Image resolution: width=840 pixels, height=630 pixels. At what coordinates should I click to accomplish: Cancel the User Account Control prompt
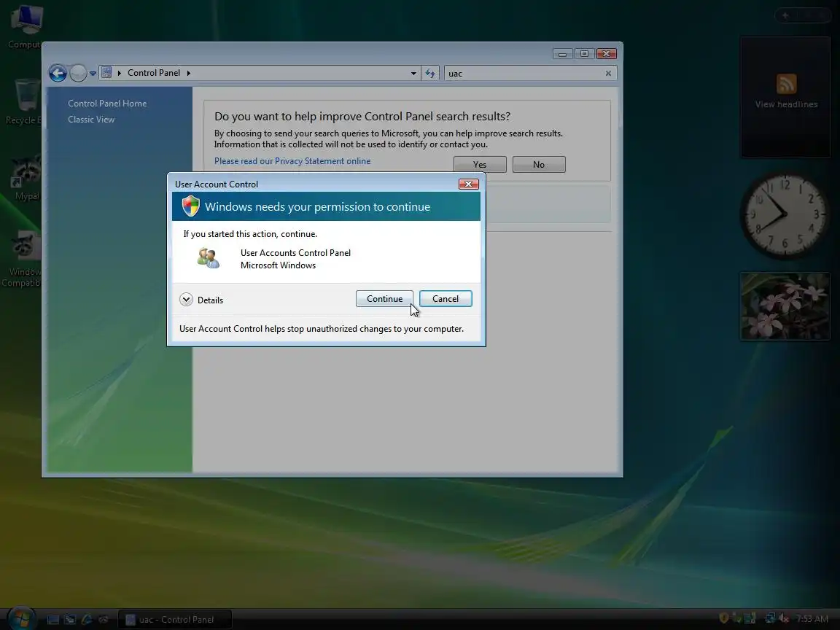click(446, 299)
